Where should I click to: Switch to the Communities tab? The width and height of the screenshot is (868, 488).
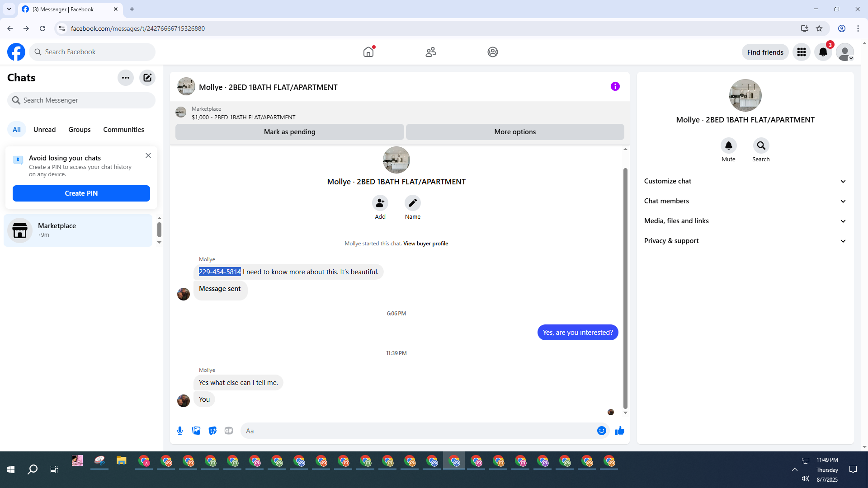tap(123, 130)
